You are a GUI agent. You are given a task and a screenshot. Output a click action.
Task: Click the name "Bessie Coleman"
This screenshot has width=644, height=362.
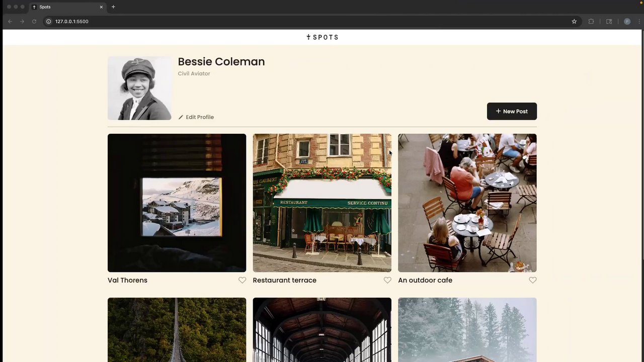pos(221,61)
